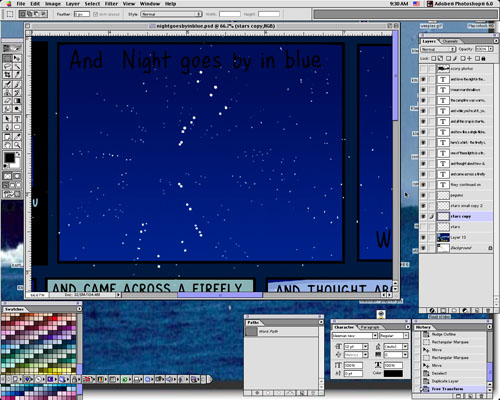The image size is (500, 400).
Task: Hide the Layer 13 eye icon
Action: (423, 238)
